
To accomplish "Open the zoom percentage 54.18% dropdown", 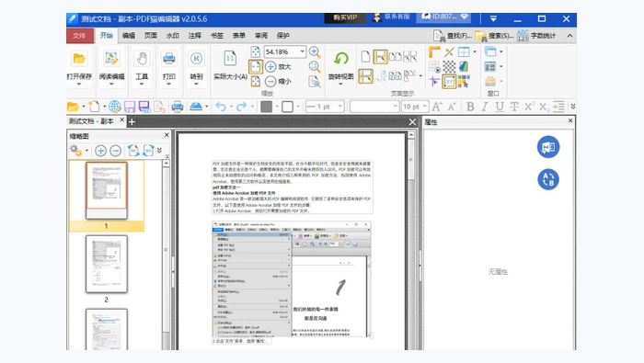I will point(303,51).
